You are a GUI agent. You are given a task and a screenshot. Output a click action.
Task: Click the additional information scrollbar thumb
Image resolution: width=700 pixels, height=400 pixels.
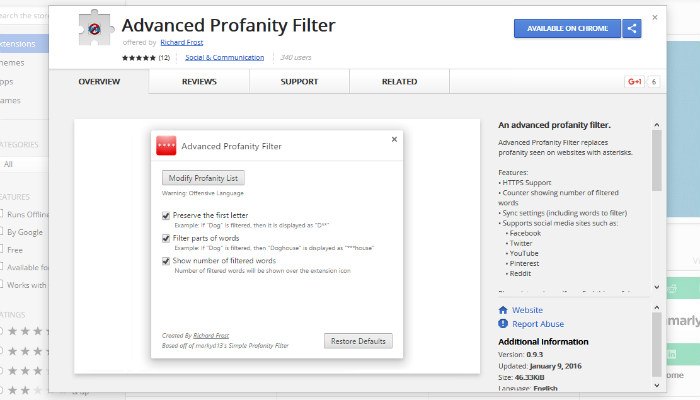coord(657,345)
